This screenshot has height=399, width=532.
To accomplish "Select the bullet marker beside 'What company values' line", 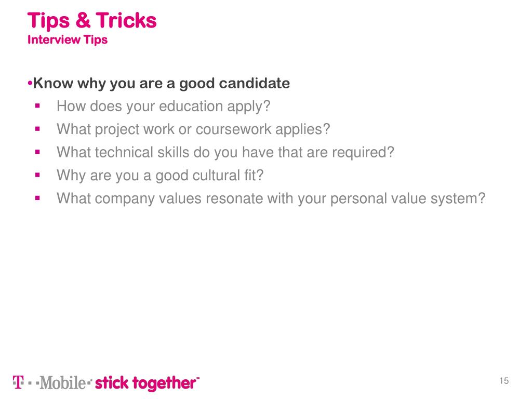I will (x=38, y=198).
